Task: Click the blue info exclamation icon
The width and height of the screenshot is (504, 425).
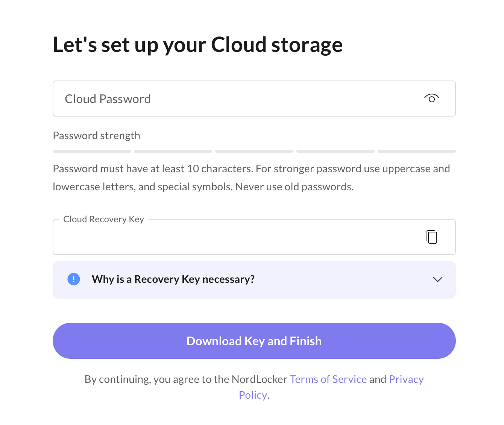Action: click(74, 279)
